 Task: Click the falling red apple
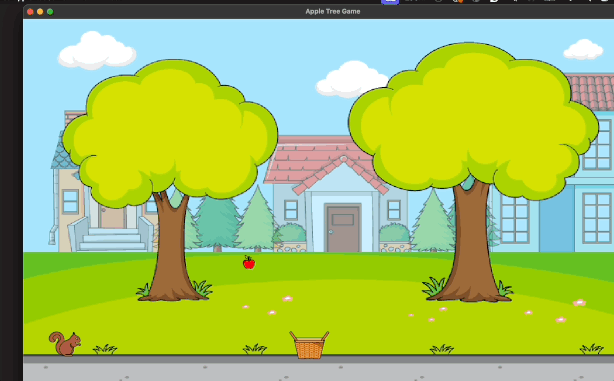click(249, 262)
